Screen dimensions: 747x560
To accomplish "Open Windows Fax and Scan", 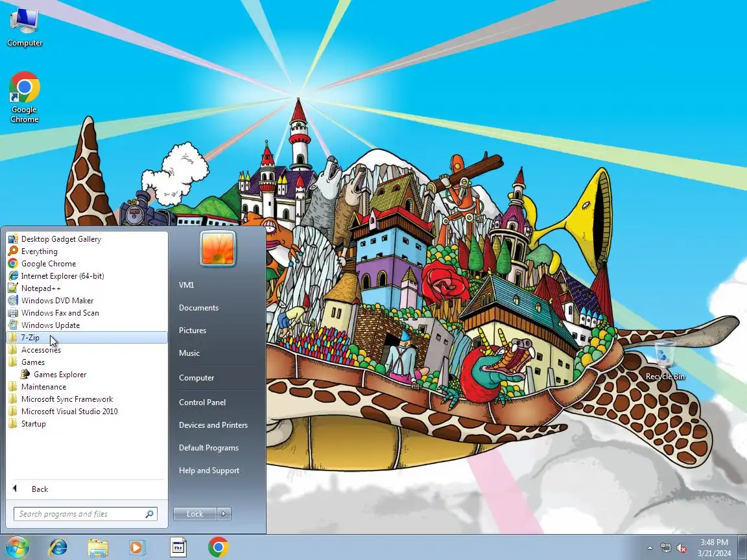I will point(87,313).
